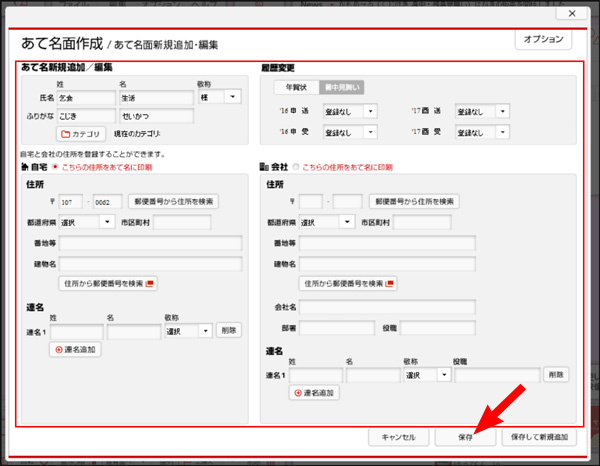Click the 保存 button

tap(465, 437)
